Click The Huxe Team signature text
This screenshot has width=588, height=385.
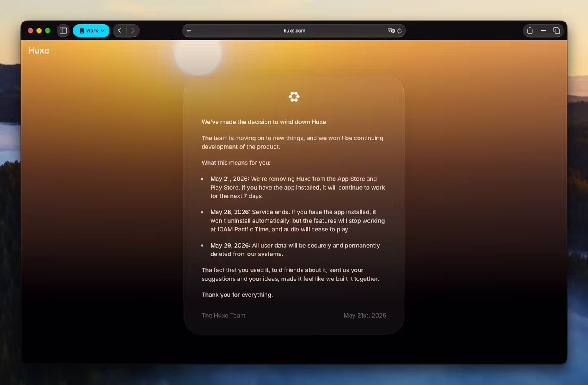[x=223, y=316]
